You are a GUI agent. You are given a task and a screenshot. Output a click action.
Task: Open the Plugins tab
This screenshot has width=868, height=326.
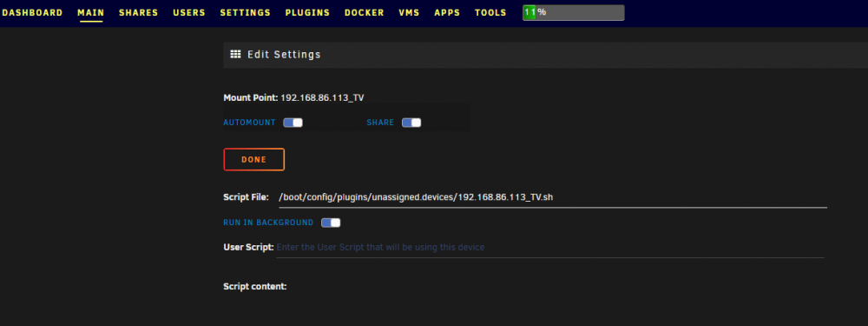(x=307, y=13)
